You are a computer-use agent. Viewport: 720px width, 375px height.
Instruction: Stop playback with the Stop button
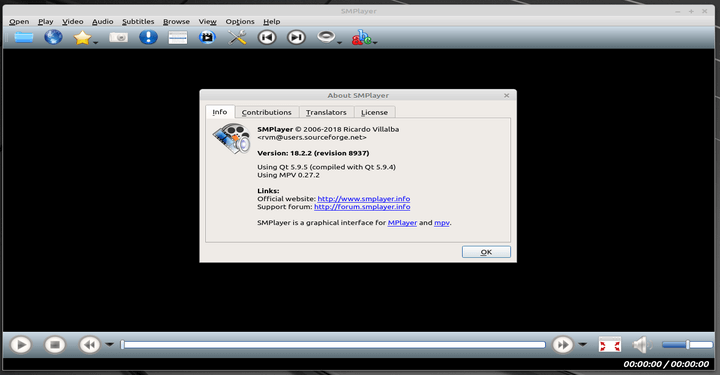coord(55,345)
